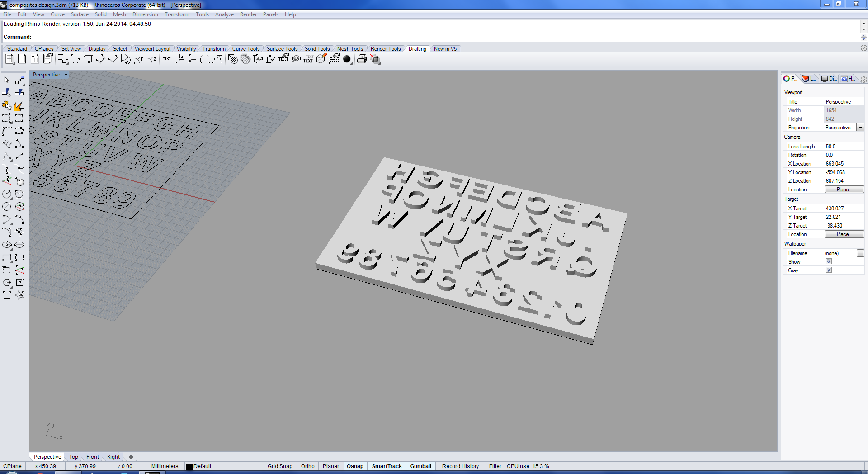Click the wallpaper filename browse button
The image size is (868, 474).
860,253
